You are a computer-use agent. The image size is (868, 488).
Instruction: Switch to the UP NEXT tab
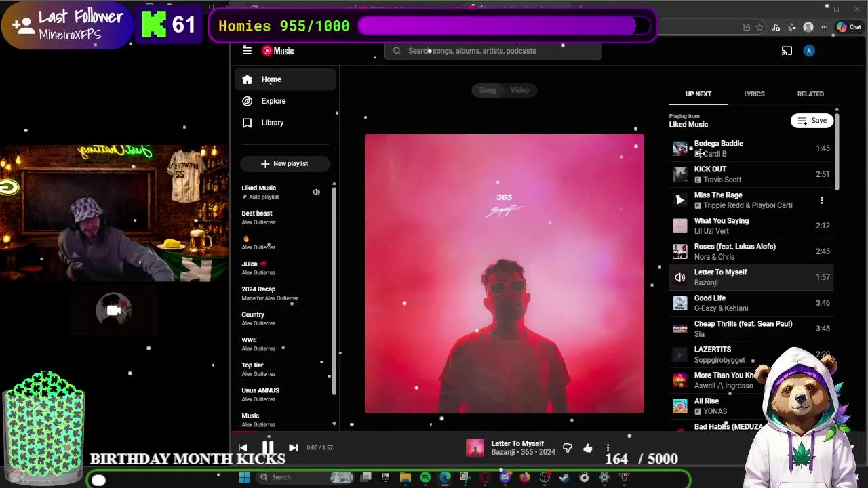click(x=698, y=94)
